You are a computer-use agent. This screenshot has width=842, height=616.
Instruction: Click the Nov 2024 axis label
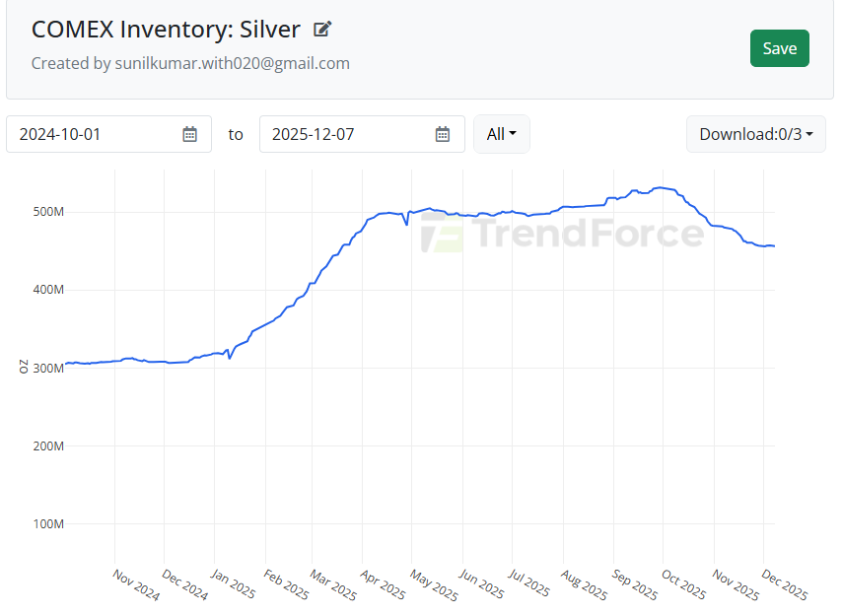click(x=135, y=585)
